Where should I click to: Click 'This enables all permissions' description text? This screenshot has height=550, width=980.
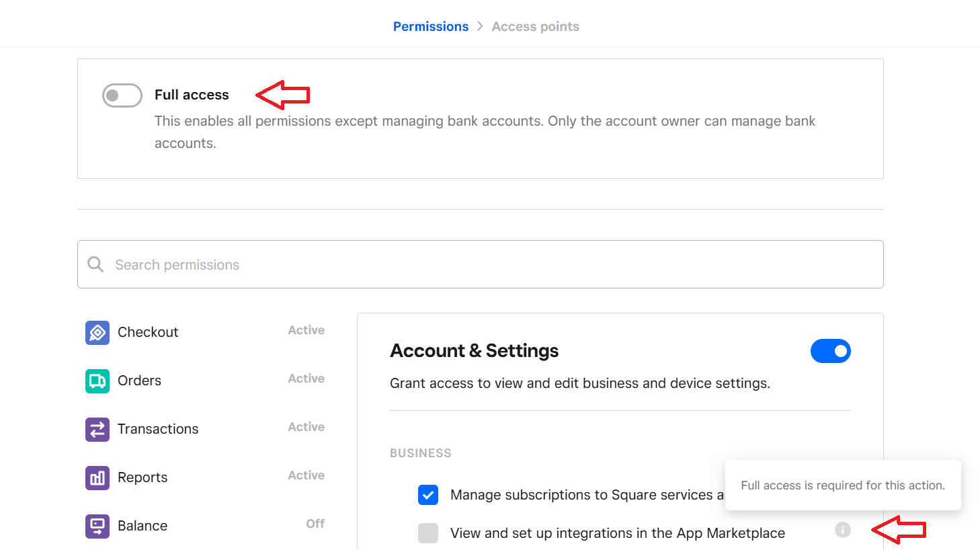(x=485, y=132)
